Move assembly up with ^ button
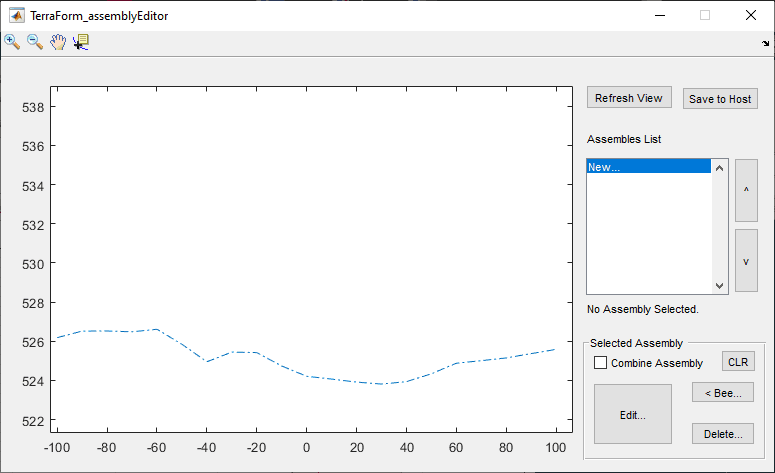775x473 pixels. point(746,190)
